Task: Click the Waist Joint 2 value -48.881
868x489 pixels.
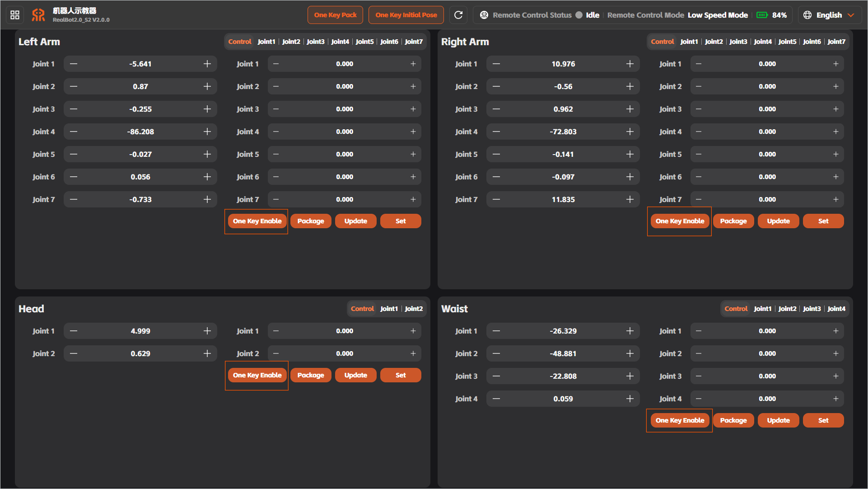Action: coord(563,353)
